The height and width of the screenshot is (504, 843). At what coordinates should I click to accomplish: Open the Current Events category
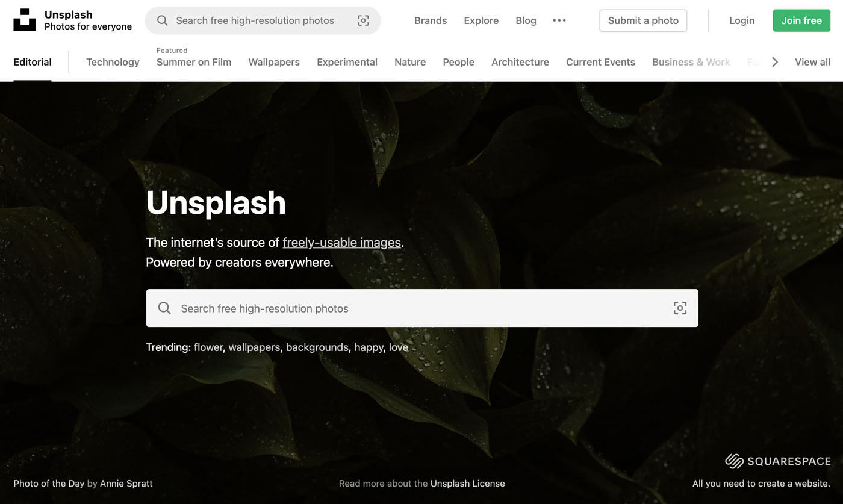[x=600, y=62]
